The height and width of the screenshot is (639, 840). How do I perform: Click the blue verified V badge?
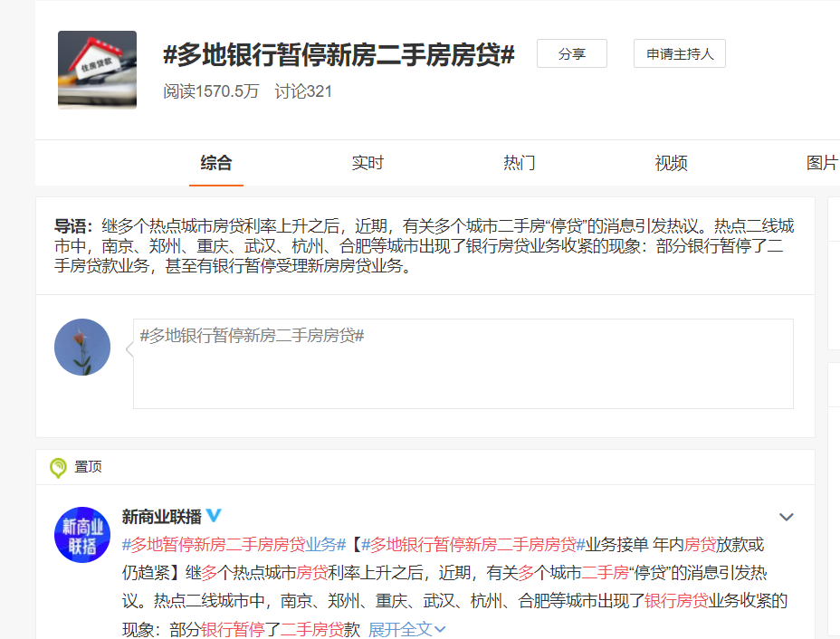tap(214, 515)
